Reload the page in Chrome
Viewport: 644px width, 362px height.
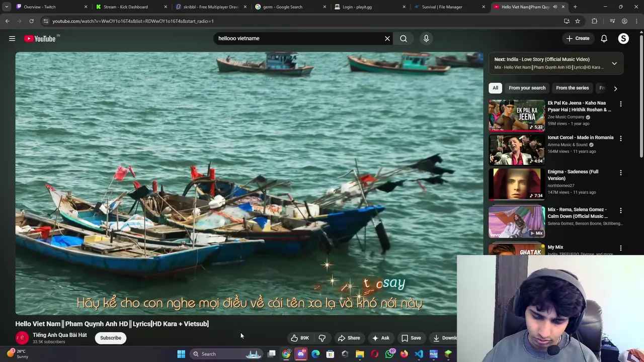click(x=31, y=21)
